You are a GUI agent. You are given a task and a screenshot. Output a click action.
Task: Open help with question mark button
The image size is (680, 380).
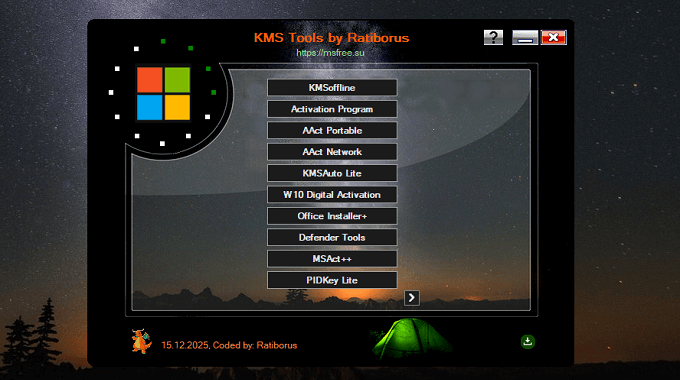click(x=494, y=37)
